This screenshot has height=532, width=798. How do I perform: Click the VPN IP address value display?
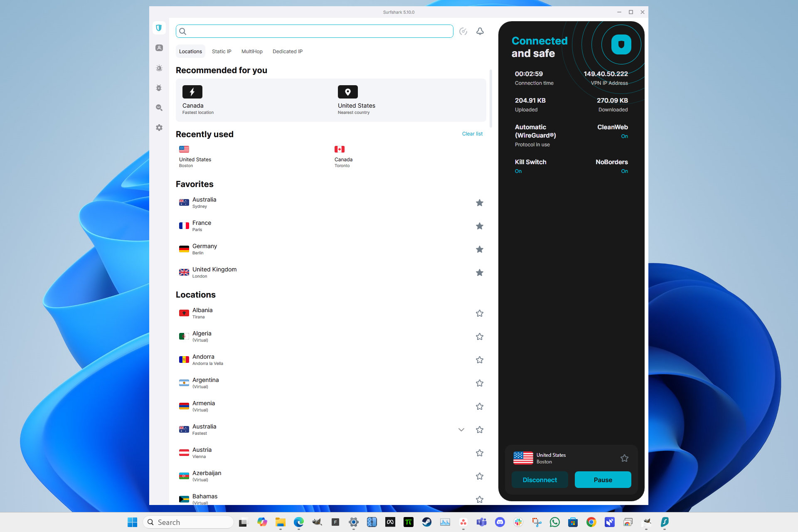point(605,73)
